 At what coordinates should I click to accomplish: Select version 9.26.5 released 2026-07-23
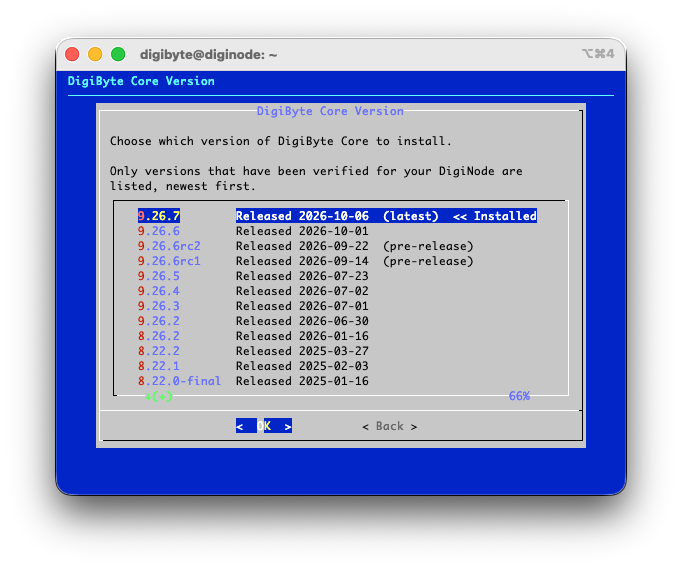coord(253,276)
